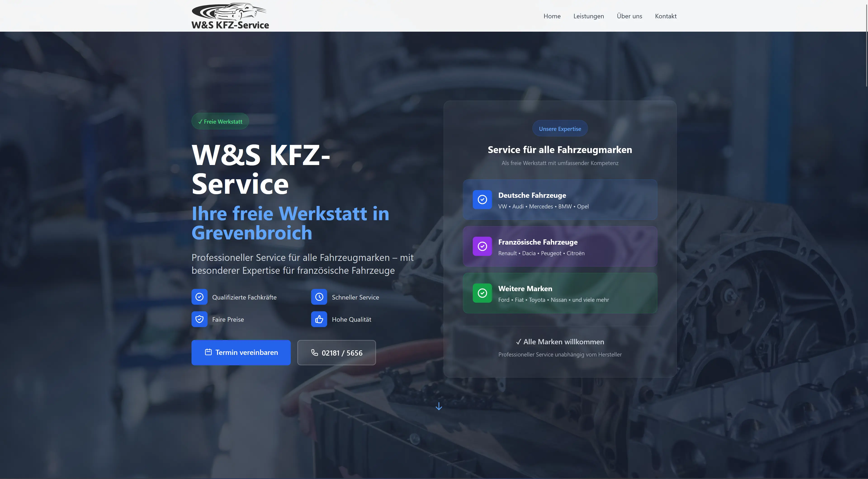Open the Kontakt page

[x=665, y=16]
